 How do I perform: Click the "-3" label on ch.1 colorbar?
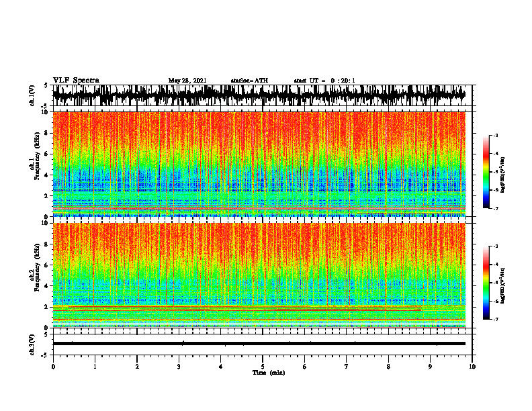coord(495,135)
